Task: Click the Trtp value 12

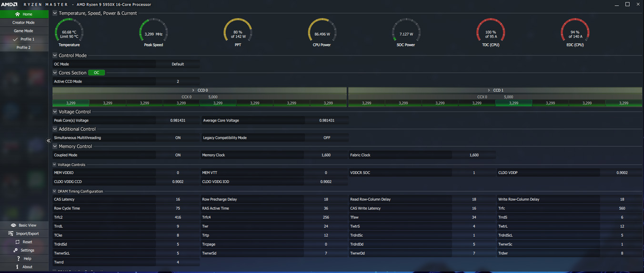Action: (x=326, y=235)
